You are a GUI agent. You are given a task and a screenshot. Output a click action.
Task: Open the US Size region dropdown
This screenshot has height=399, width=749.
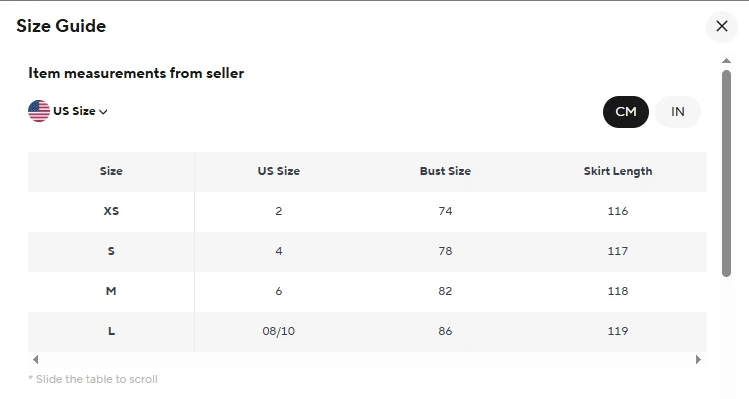pos(68,111)
